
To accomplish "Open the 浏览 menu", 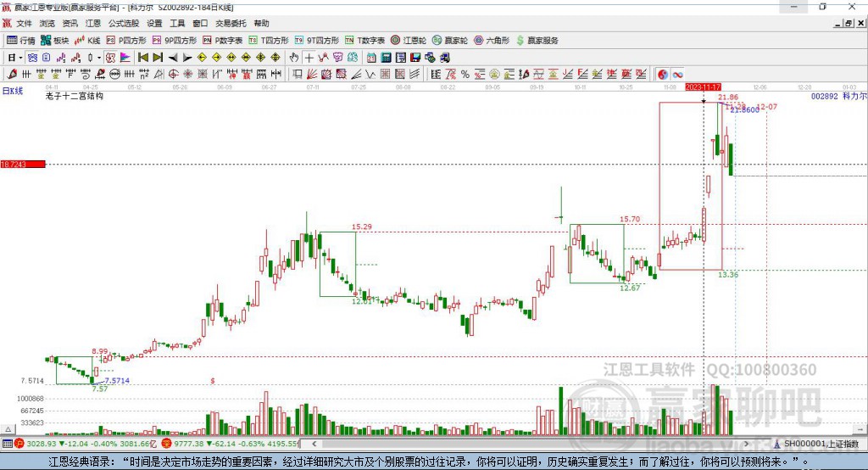I will pos(47,23).
